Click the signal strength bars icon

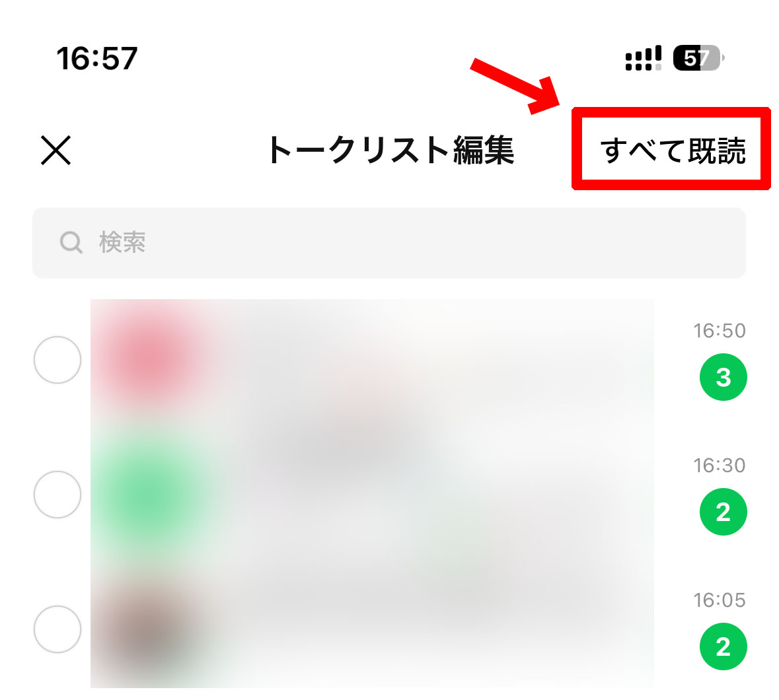click(x=643, y=58)
